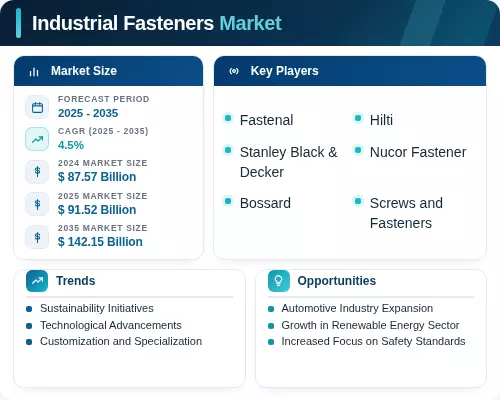Viewport: 500px width, 400px height.
Task: Click the bullet beside Customization and Specialization
Action: click(x=29, y=342)
